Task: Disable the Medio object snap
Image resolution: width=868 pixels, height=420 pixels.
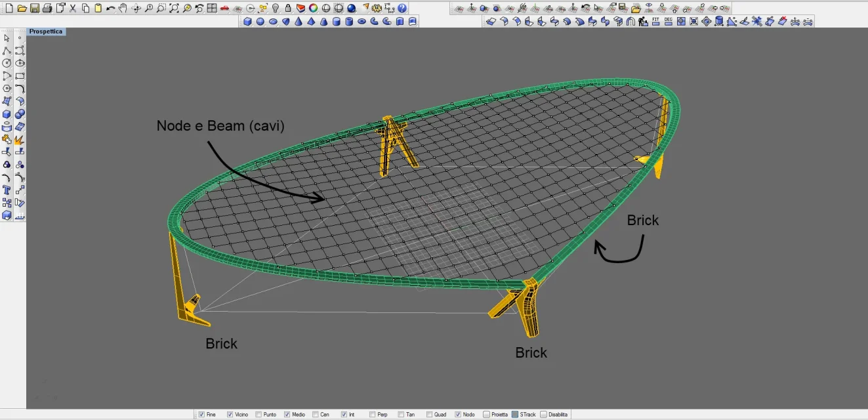Action: click(287, 415)
